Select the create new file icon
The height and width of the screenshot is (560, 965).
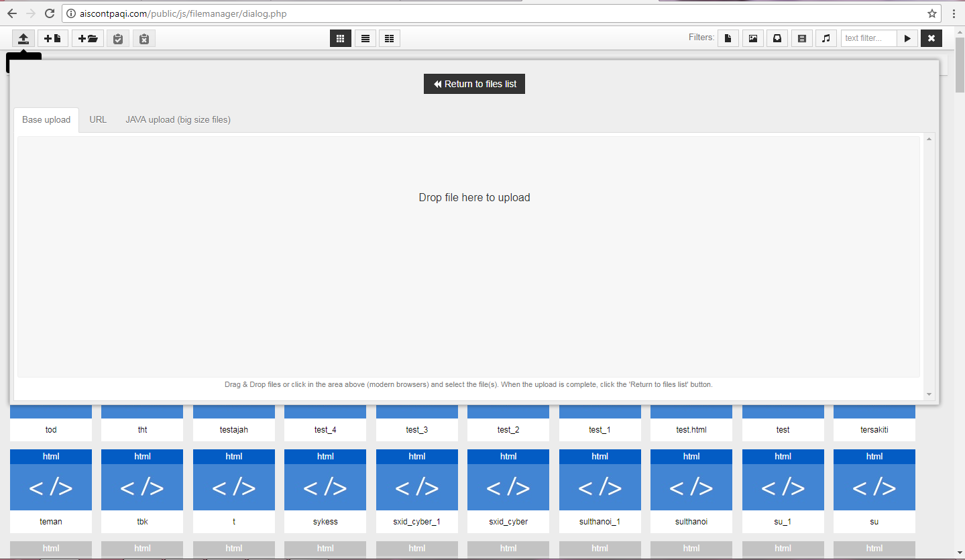point(52,38)
